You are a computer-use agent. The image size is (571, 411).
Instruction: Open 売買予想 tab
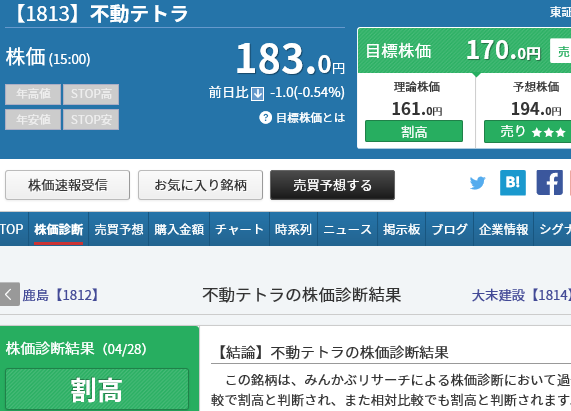pyautogui.click(x=119, y=229)
